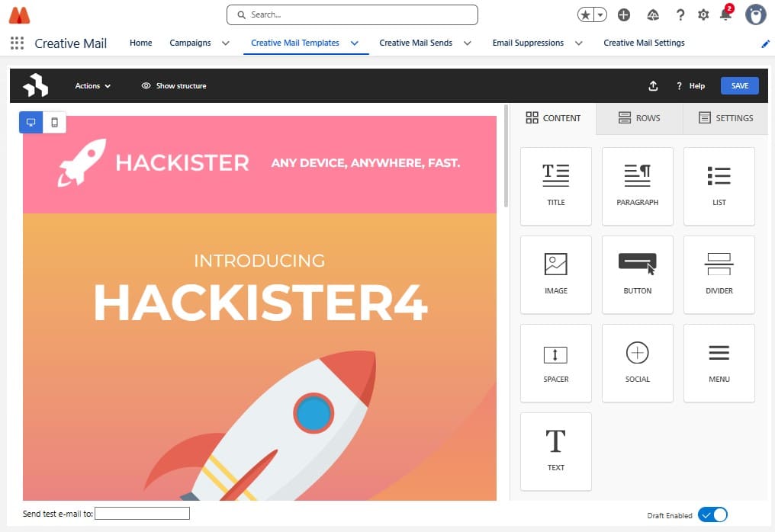This screenshot has height=532, width=775.
Task: Select the HACKISTER4 headline in the email
Action: point(260,303)
